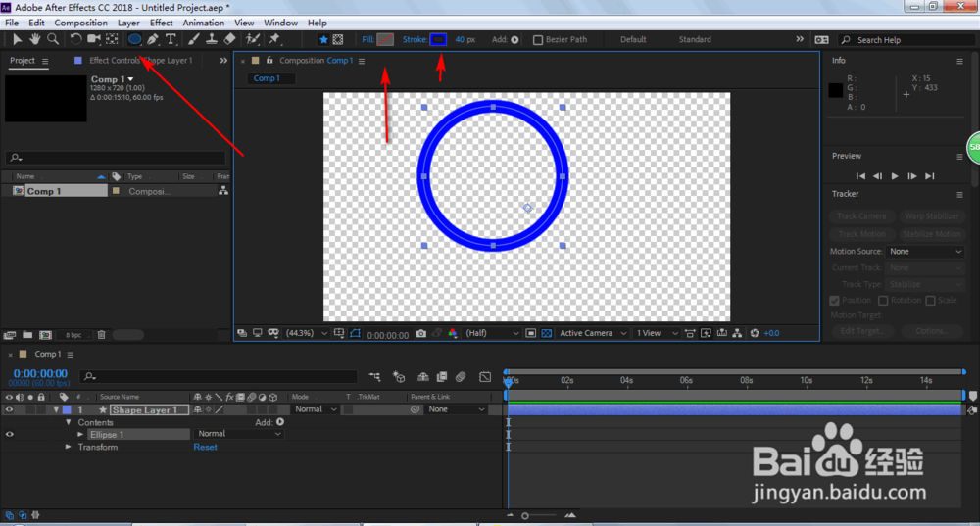980x526 pixels.
Task: Click the region of interest icon
Action: pos(530,334)
